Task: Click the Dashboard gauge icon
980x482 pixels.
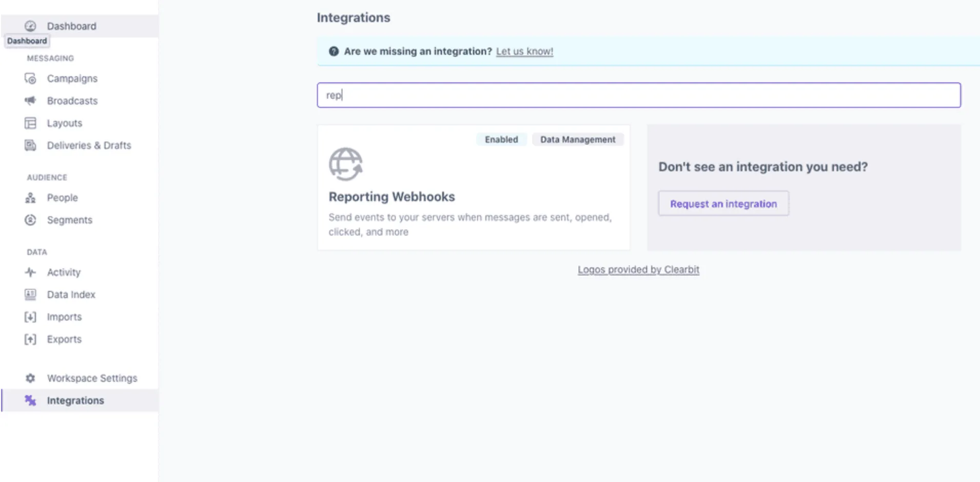Action: pos(30,26)
